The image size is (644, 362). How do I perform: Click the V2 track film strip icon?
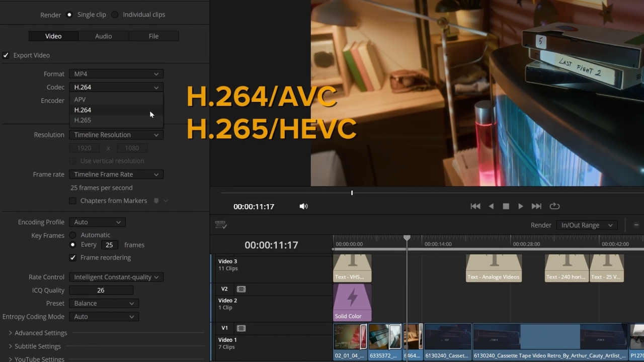(x=241, y=289)
